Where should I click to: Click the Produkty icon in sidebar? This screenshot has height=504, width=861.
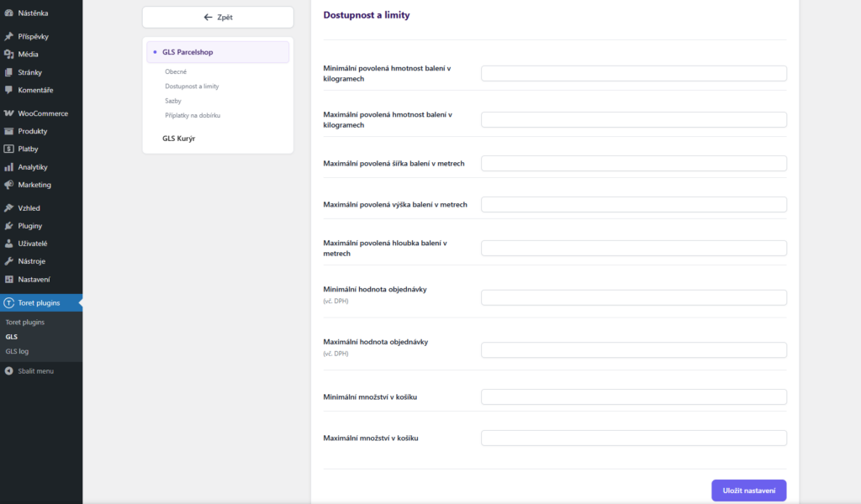coord(9,131)
